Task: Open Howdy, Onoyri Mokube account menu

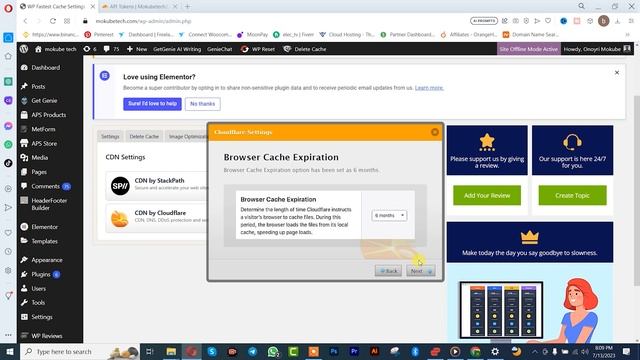Action: 597,49
